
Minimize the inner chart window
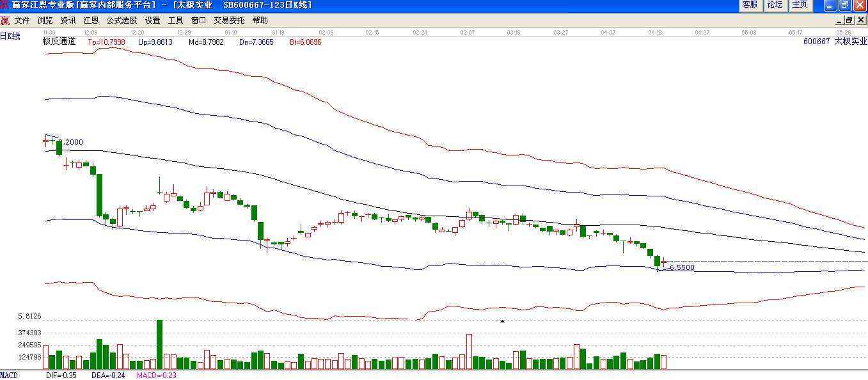839,20
